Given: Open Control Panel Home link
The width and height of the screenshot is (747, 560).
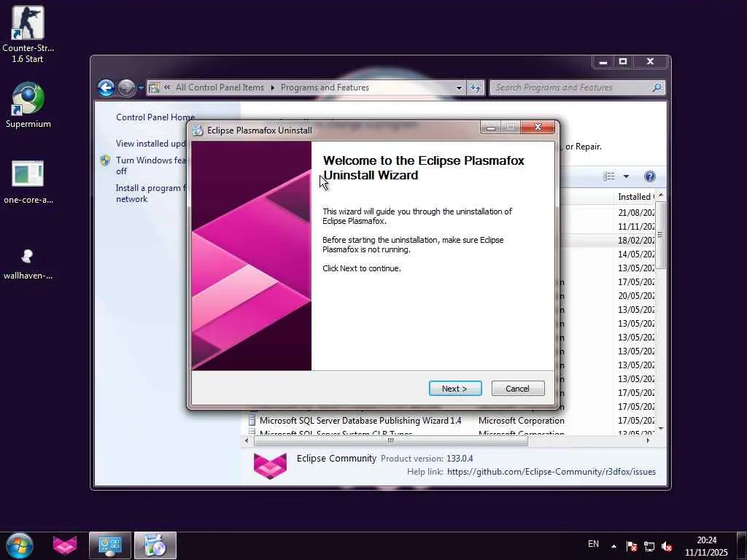Looking at the screenshot, I should point(155,117).
